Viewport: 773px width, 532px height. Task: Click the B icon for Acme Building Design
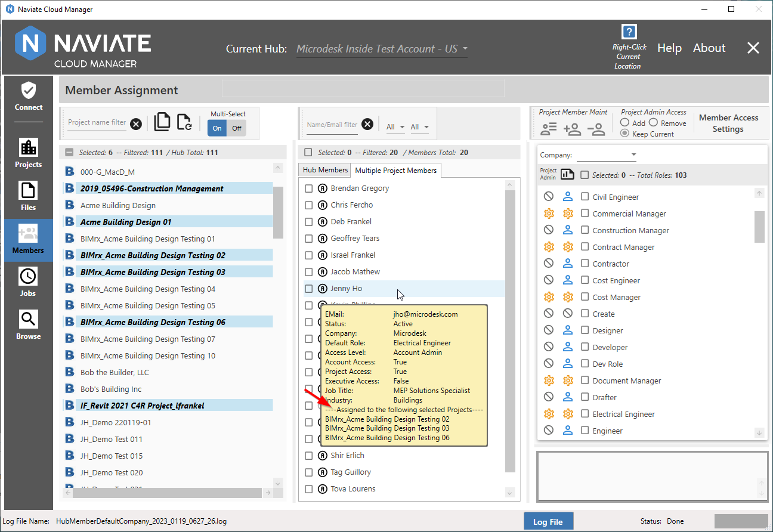(69, 205)
